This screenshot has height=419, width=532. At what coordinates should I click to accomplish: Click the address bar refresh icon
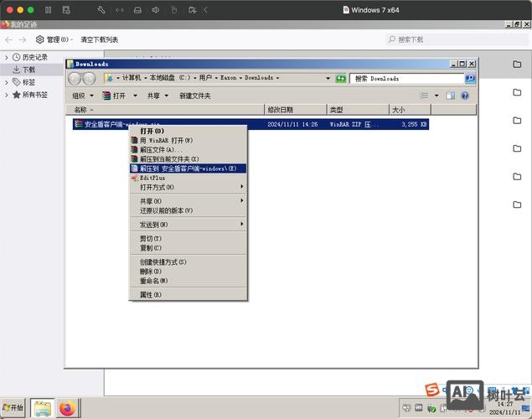341,79
